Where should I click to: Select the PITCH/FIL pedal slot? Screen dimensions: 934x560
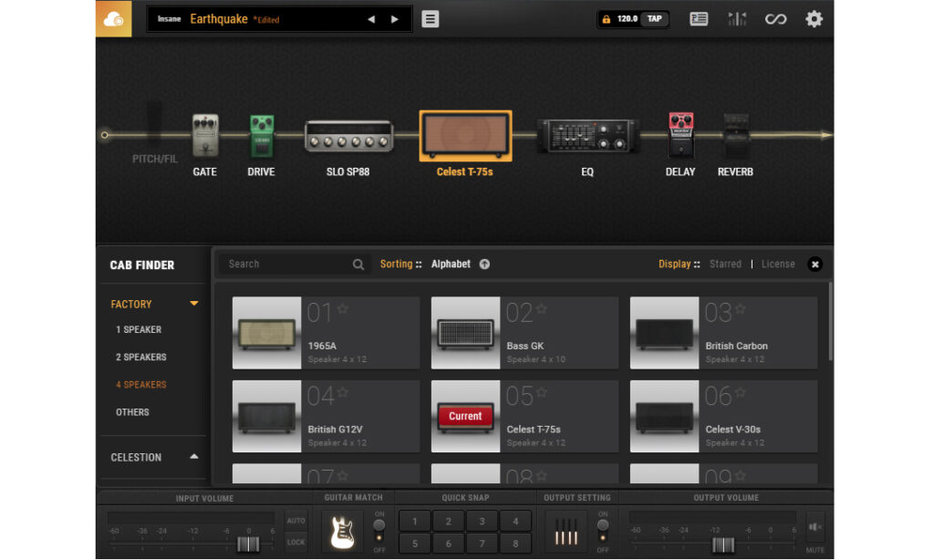pyautogui.click(x=154, y=131)
